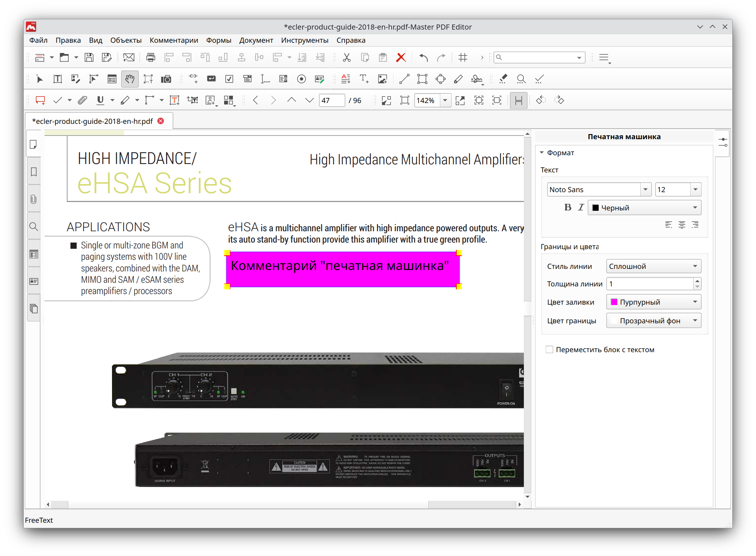Select the Edit Text tool
Viewport: 756px width, 556px height.
tap(57, 79)
